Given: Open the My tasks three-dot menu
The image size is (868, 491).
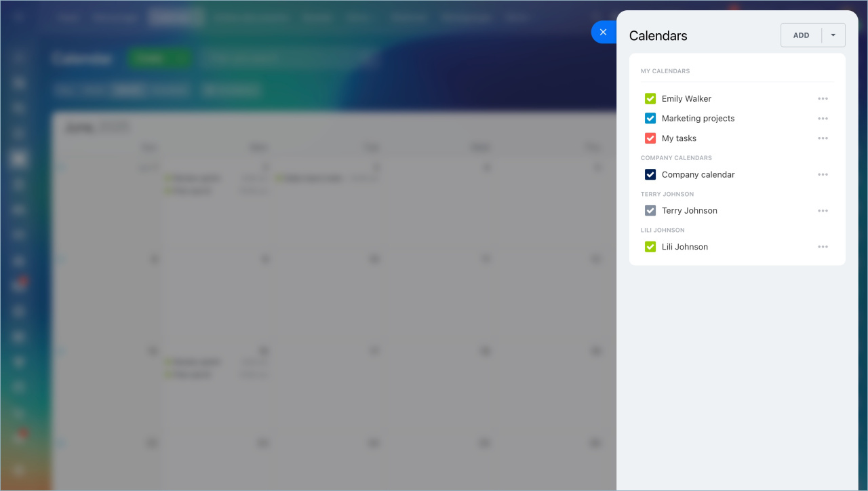Looking at the screenshot, I should [823, 138].
